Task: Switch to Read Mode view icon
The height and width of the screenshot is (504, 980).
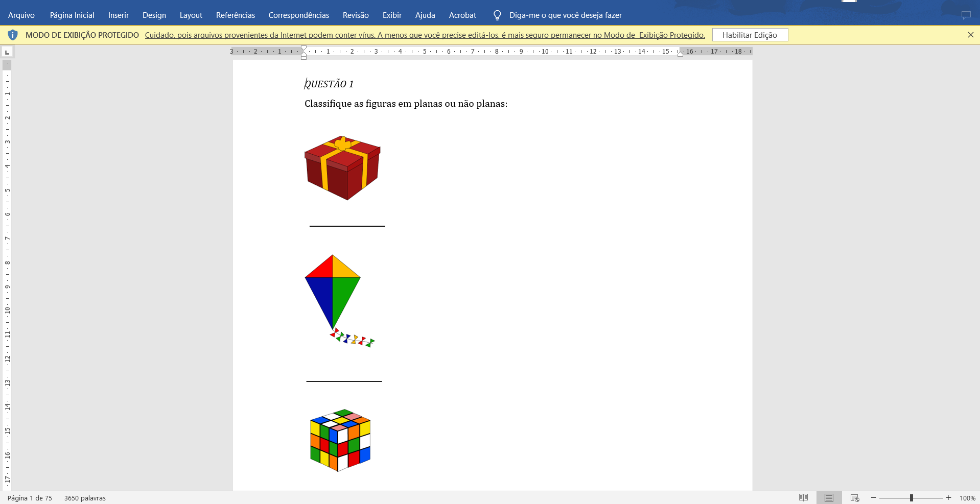Action: (804, 498)
